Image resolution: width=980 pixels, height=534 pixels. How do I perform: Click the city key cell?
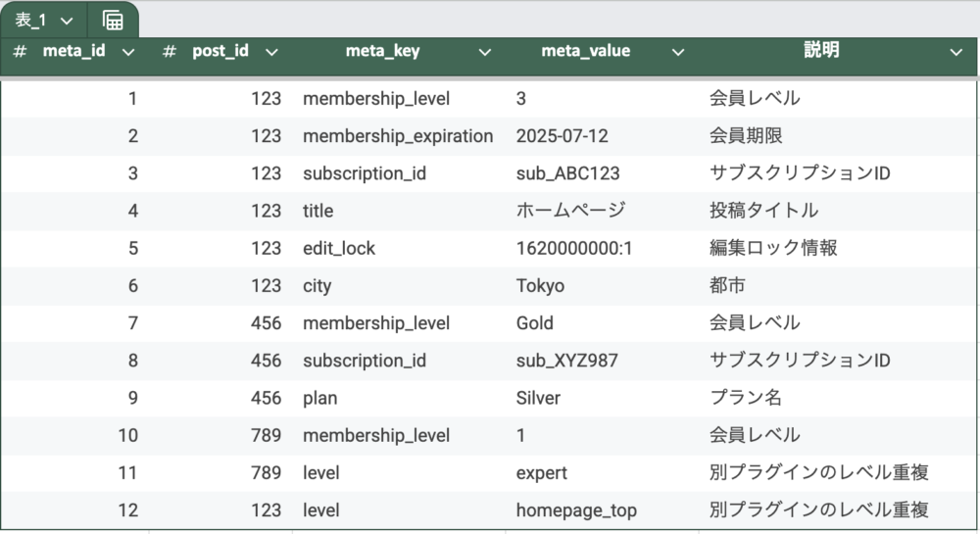coord(317,286)
